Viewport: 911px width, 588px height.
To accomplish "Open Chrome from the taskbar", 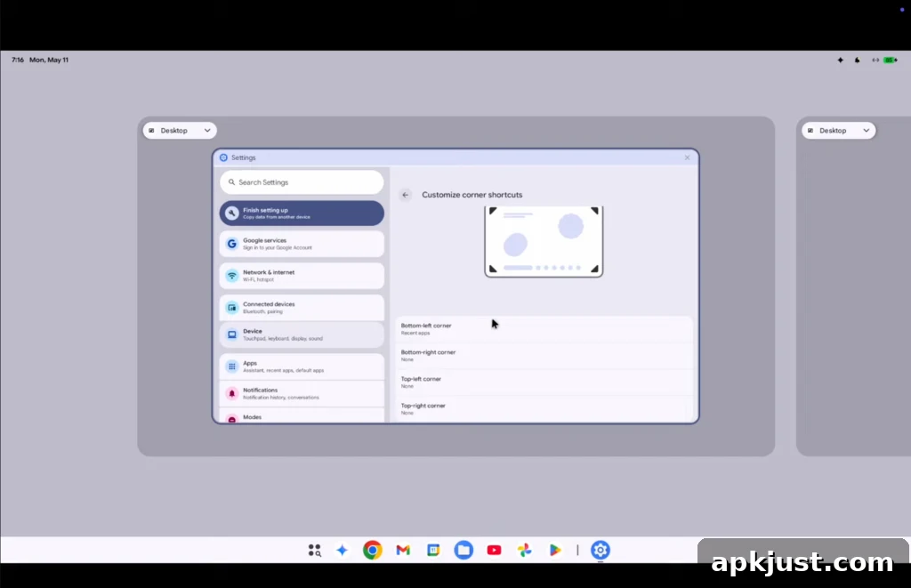I will tap(373, 551).
